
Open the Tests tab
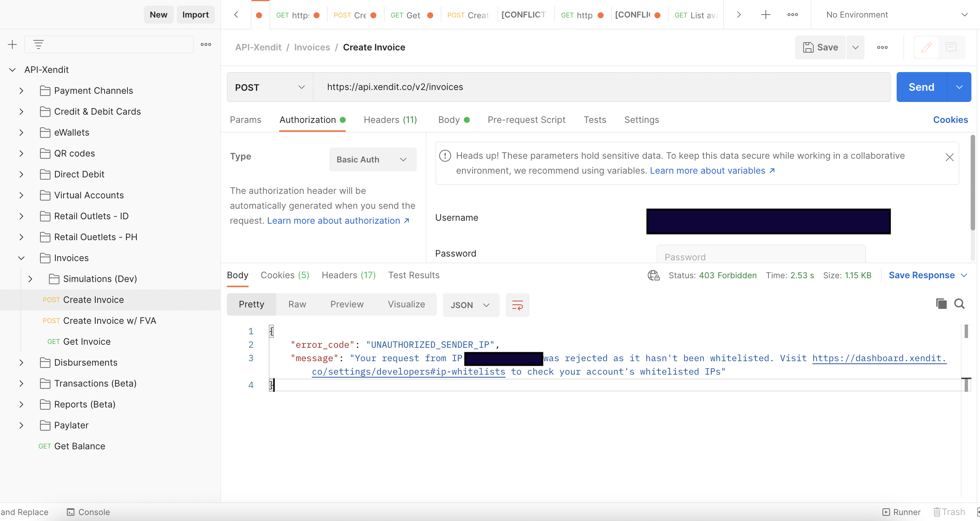point(595,120)
